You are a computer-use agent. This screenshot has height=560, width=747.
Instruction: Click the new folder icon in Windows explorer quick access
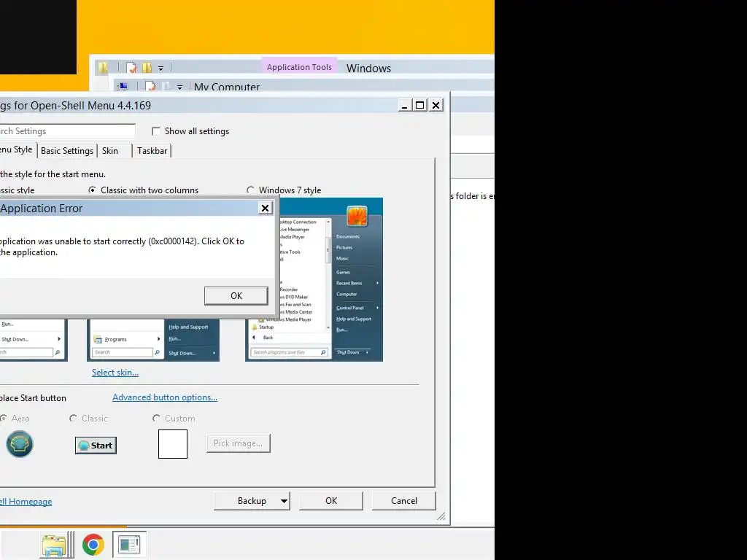pyautogui.click(x=147, y=68)
